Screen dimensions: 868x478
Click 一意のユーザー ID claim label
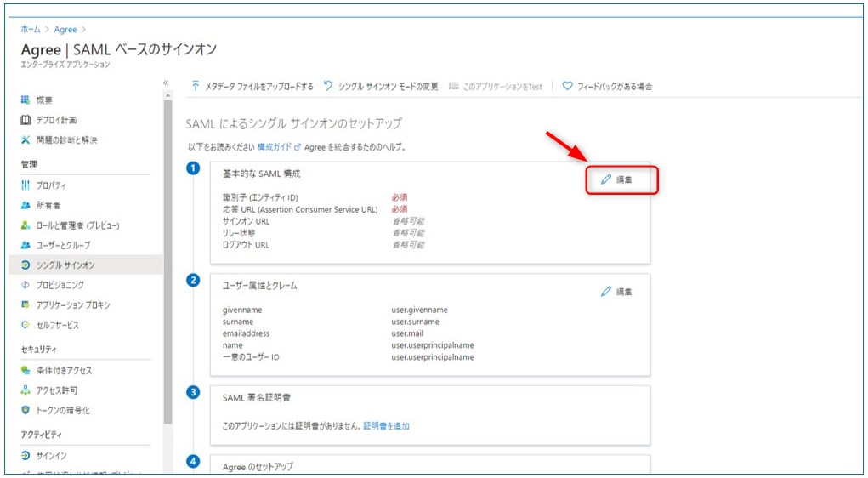(251, 357)
